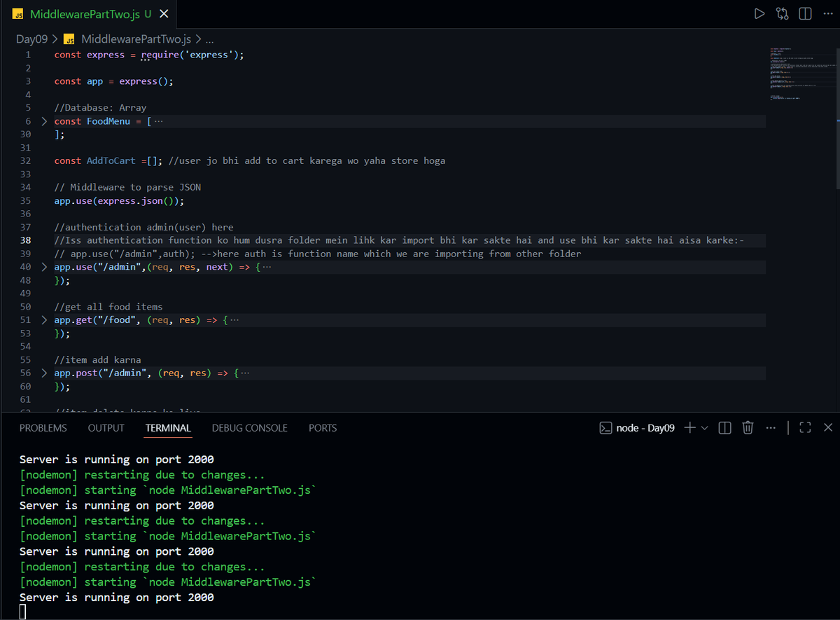Click 'const app = express();' line

click(114, 81)
